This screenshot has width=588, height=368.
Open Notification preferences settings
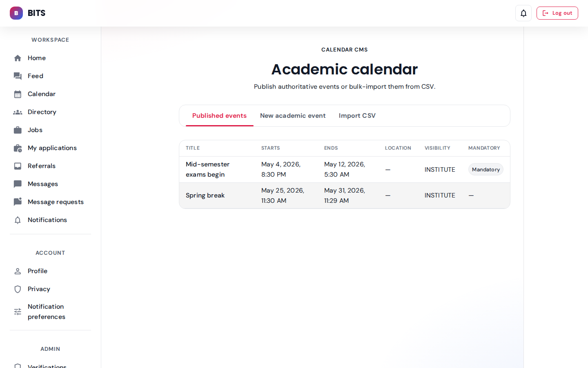pos(46,312)
